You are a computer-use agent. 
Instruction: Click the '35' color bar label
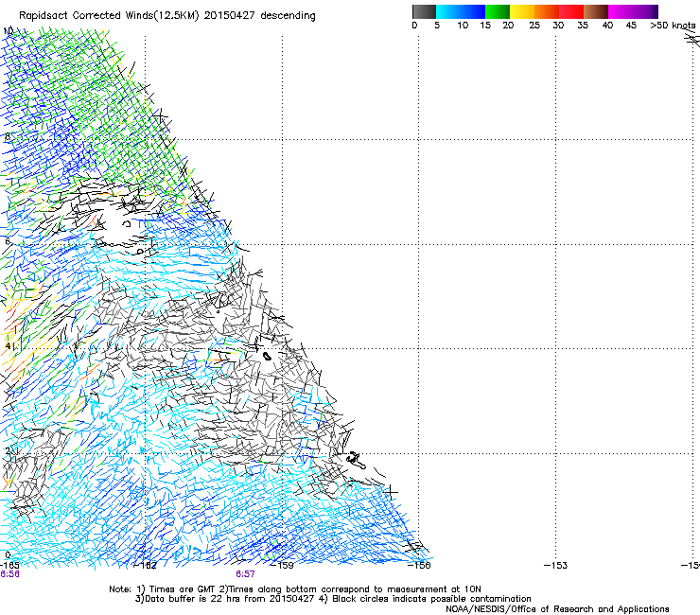click(583, 26)
